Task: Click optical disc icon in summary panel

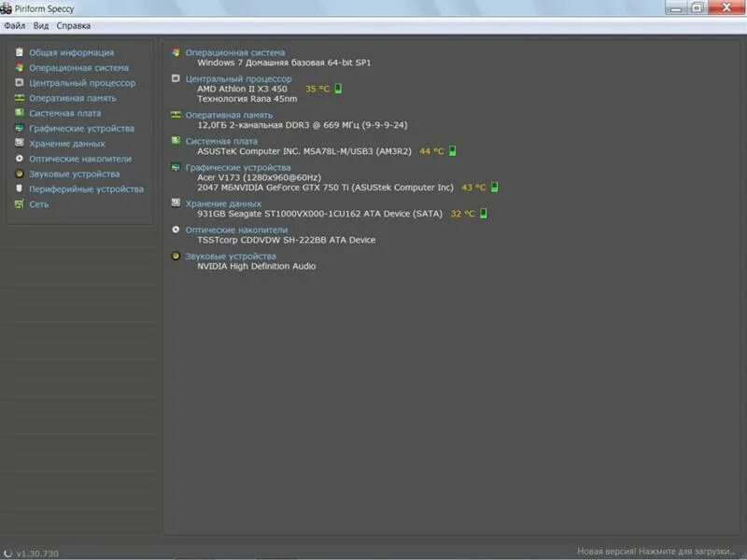Action: (176, 230)
